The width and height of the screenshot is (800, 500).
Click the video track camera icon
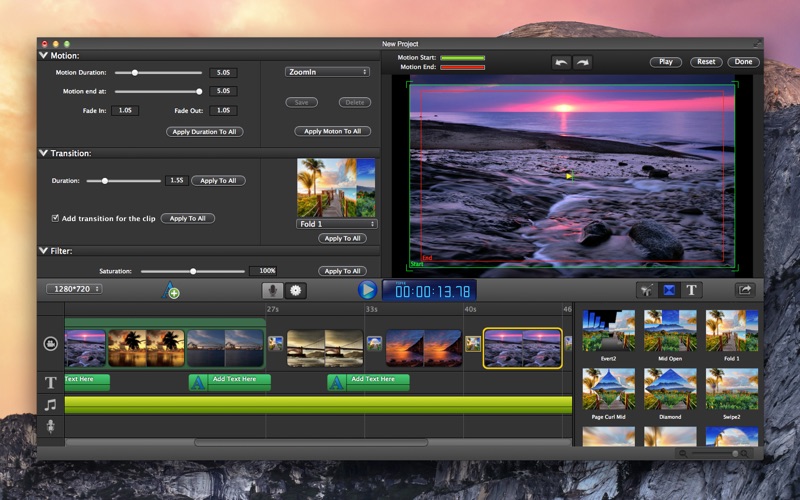click(x=50, y=344)
